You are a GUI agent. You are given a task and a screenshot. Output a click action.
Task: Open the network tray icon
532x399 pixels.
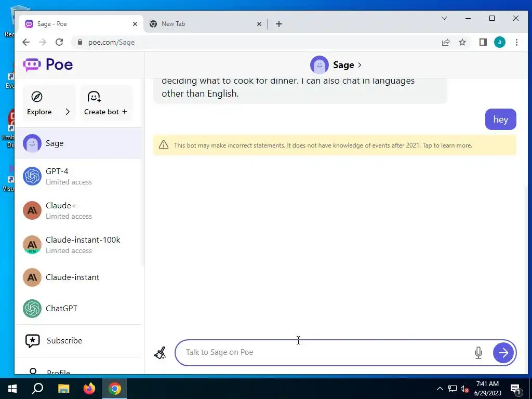tap(453, 389)
